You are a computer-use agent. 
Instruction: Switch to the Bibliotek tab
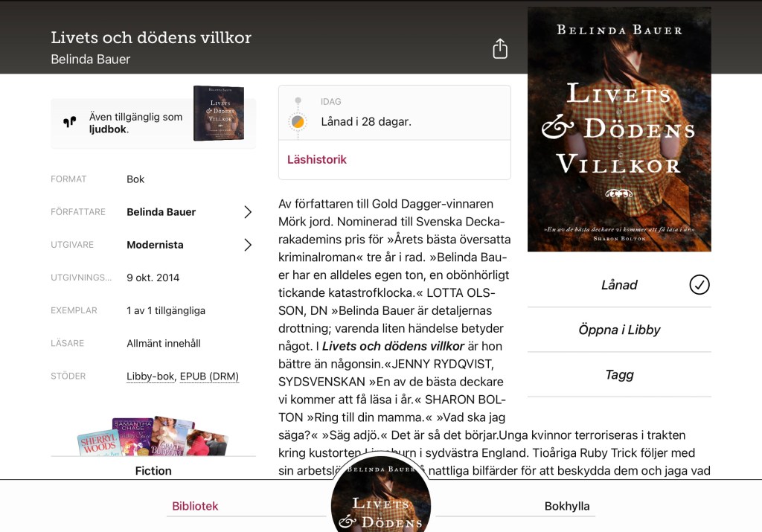pos(195,506)
